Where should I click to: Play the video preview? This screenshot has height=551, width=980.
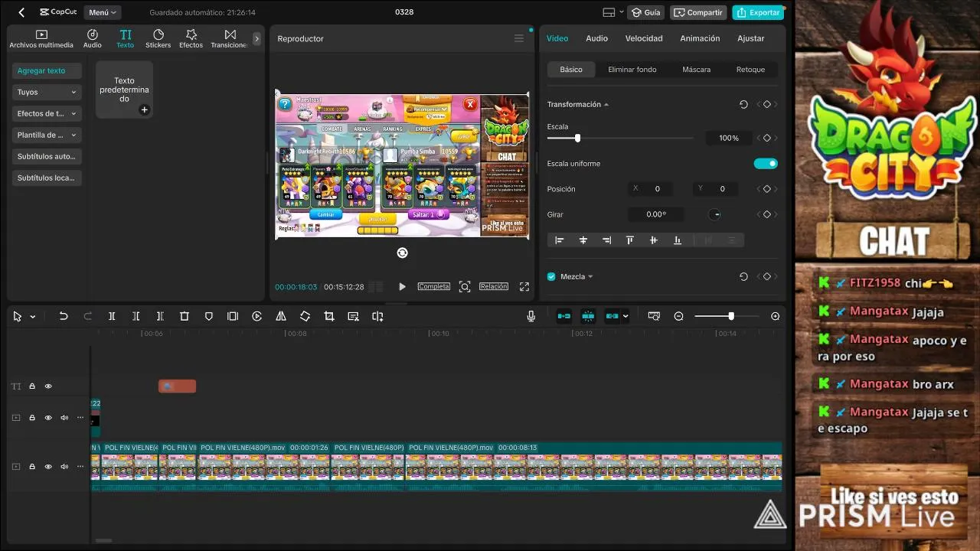[x=402, y=287]
